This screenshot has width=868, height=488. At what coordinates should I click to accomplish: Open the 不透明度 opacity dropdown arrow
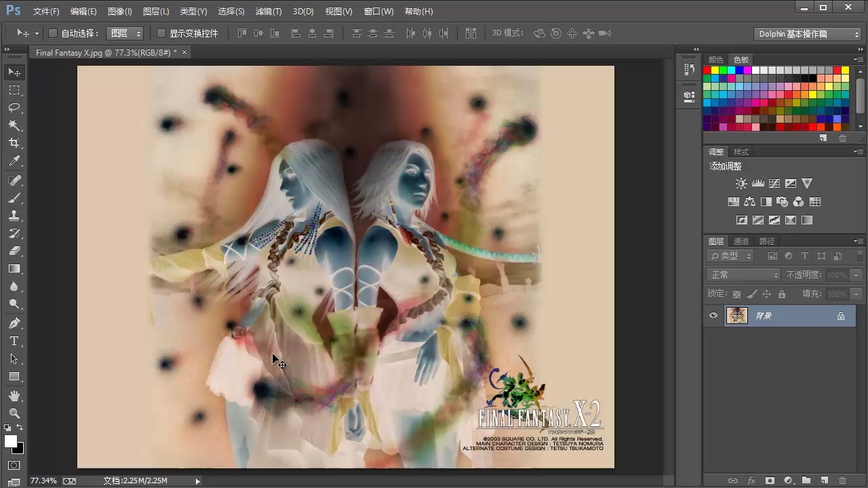(x=856, y=275)
